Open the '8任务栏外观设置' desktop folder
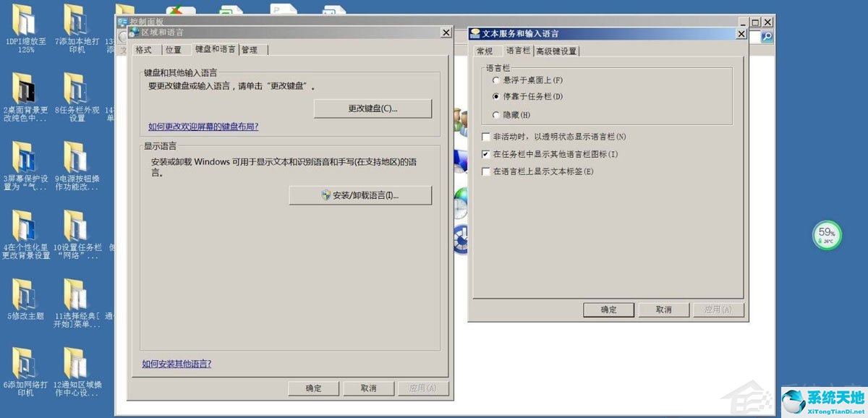 coord(75,98)
